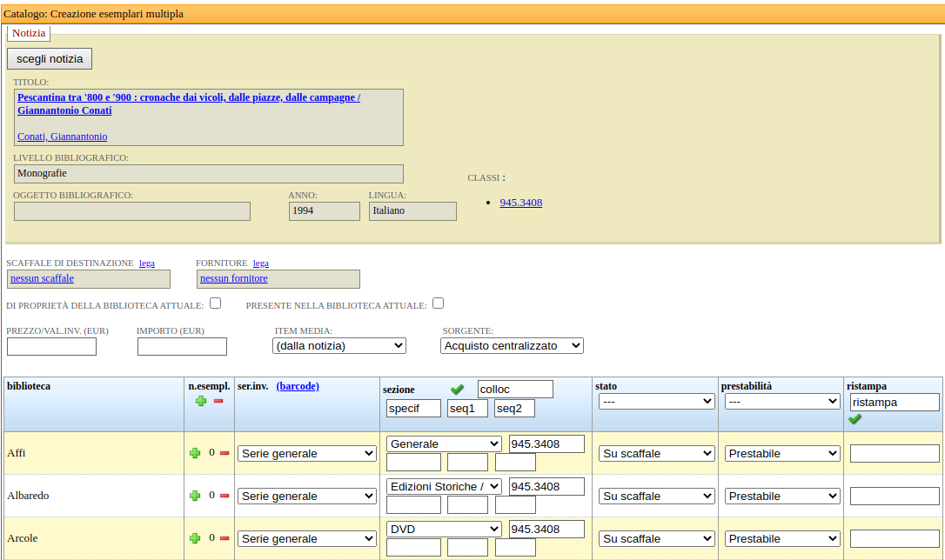Add an exemplar for Affi library
Screen dimensions: 945x560
195,453
